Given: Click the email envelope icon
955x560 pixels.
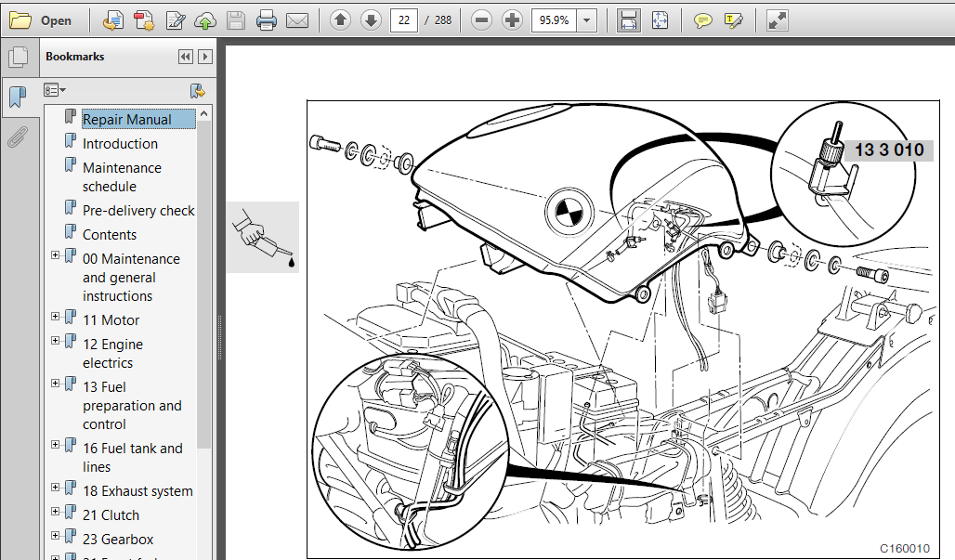Looking at the screenshot, I should [297, 20].
